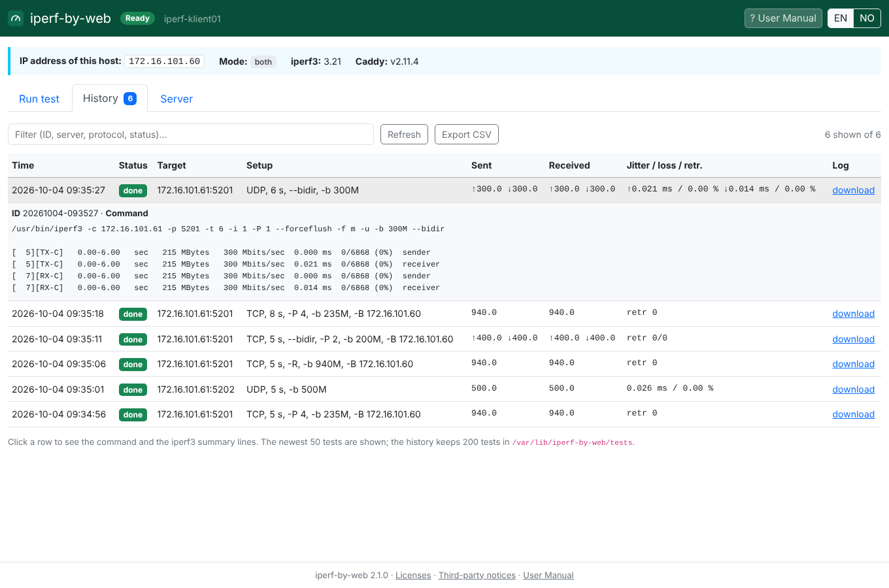The width and height of the screenshot is (889, 588).
Task: Click '0.026 ms / 0.00 %' jitter value
Action: 670,388
